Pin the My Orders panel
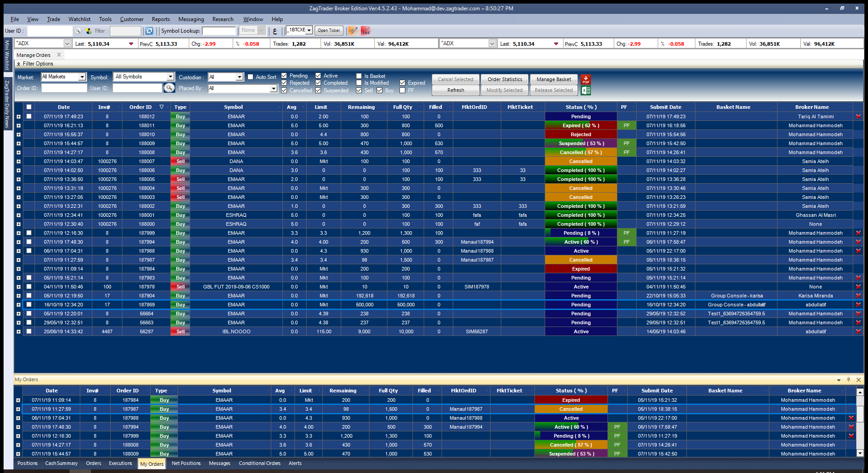Viewport: 868px width, 473px height. pos(848,380)
